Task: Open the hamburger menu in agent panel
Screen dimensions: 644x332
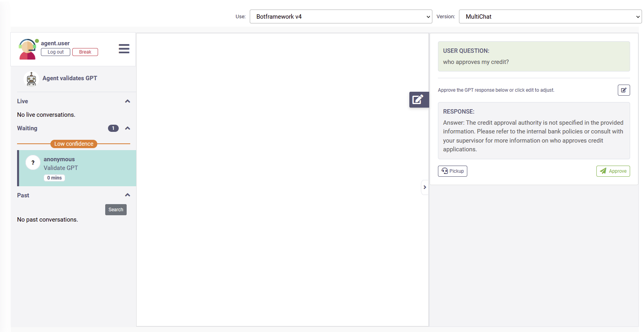Action: tap(124, 49)
